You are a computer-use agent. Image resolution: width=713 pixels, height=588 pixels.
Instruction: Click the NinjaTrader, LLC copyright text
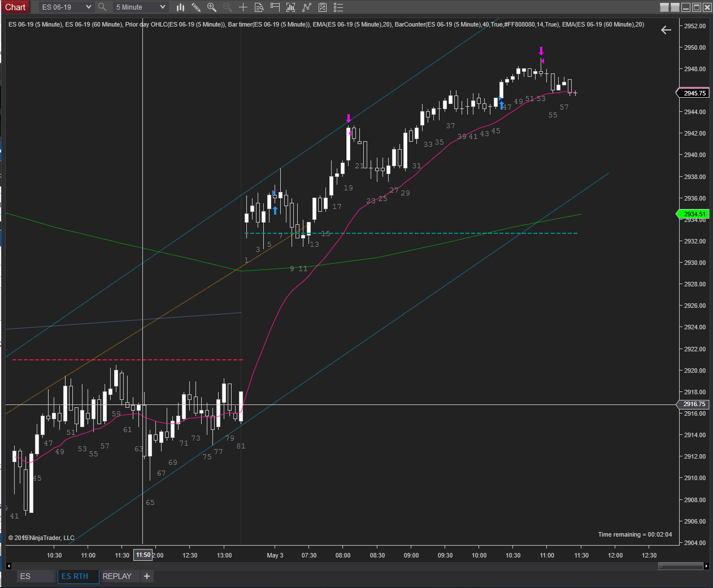pos(41,538)
